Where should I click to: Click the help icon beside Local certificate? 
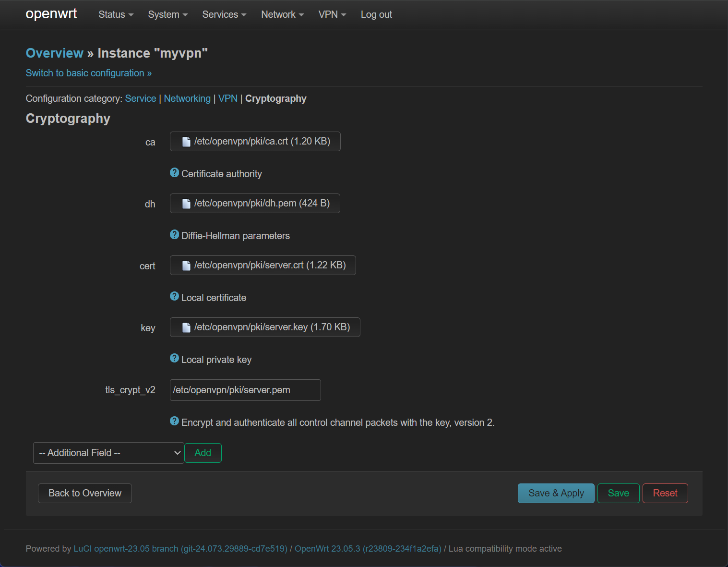[174, 297]
